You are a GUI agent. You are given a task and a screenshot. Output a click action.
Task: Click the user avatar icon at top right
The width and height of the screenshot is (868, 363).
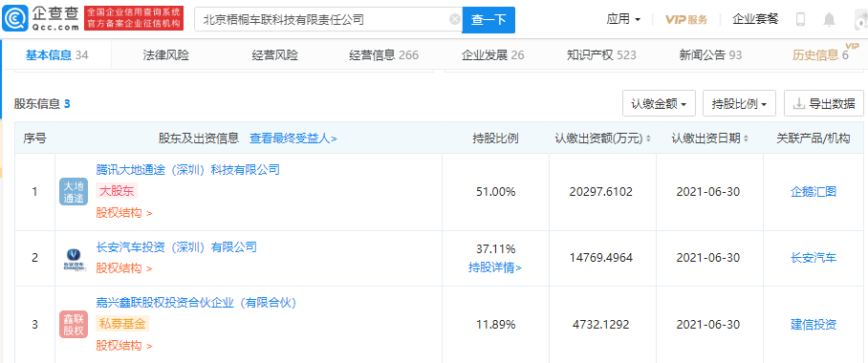pyautogui.click(x=862, y=19)
